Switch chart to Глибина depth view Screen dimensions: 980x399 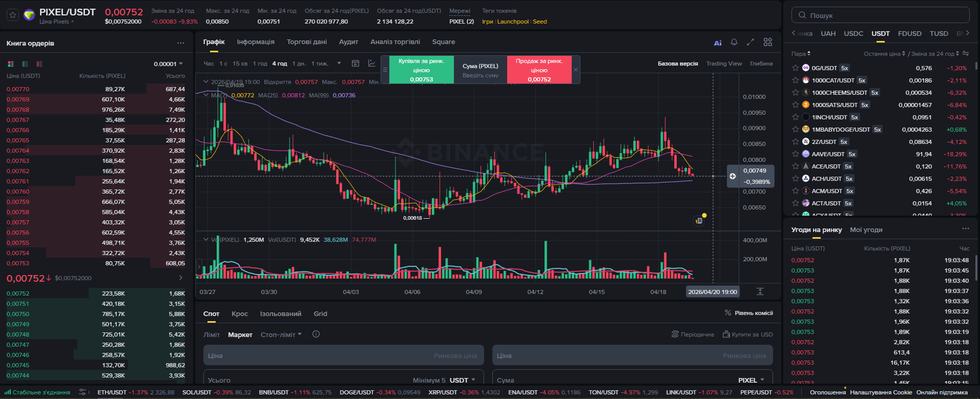point(761,64)
